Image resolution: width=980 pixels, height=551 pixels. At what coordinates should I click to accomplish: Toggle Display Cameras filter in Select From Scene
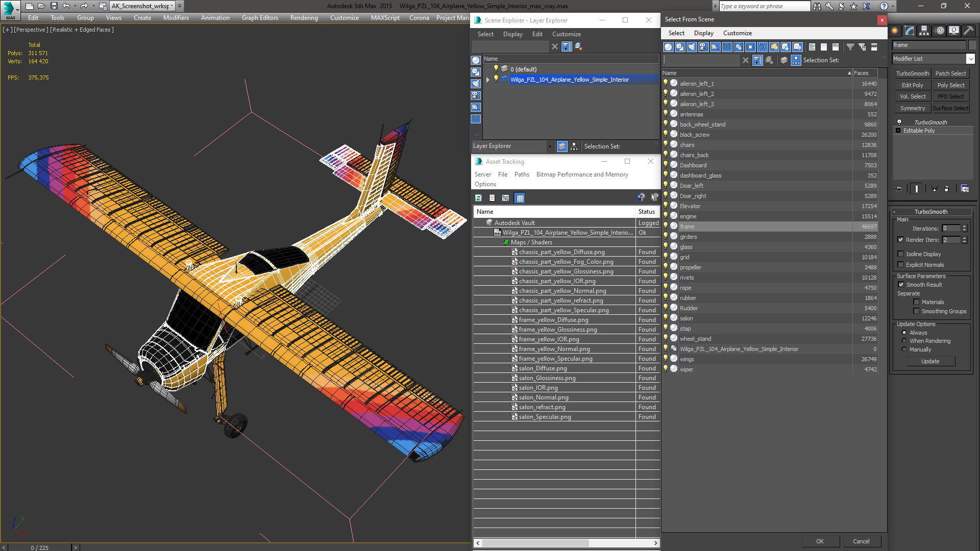703,47
